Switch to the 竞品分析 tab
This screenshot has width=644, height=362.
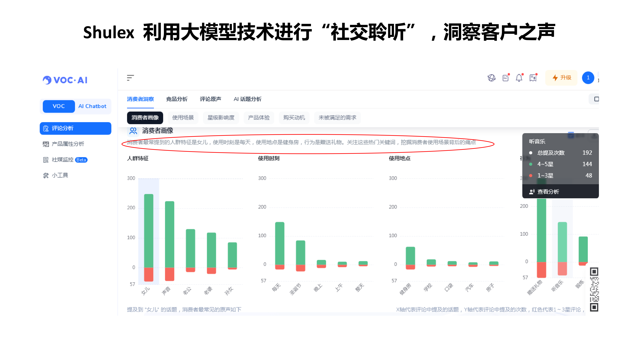point(177,99)
